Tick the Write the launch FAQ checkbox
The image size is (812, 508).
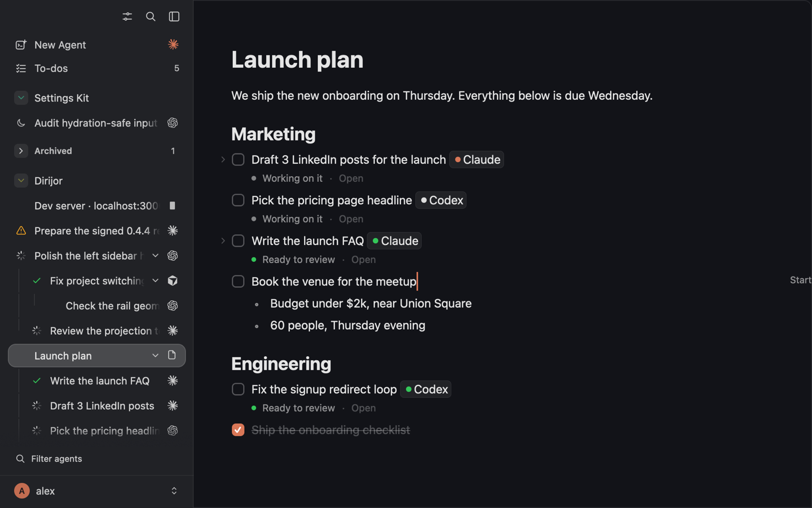click(x=238, y=241)
